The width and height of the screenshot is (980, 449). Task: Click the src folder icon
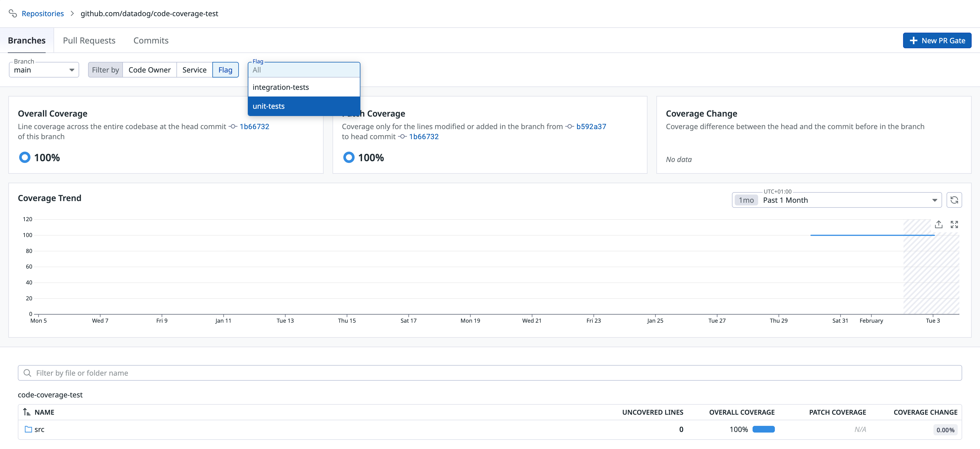click(28, 429)
